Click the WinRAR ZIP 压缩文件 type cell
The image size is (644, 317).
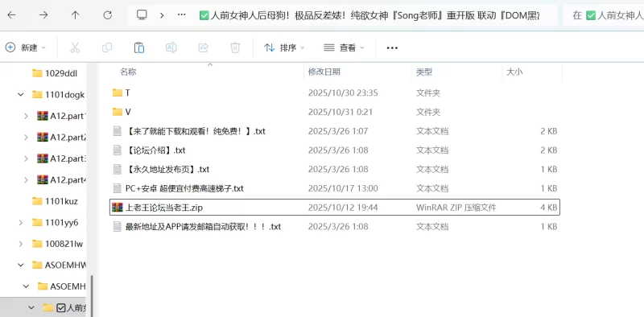click(x=456, y=208)
